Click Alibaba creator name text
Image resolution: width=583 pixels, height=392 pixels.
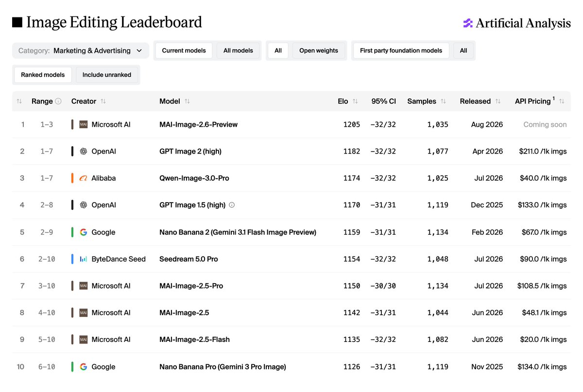(x=103, y=178)
